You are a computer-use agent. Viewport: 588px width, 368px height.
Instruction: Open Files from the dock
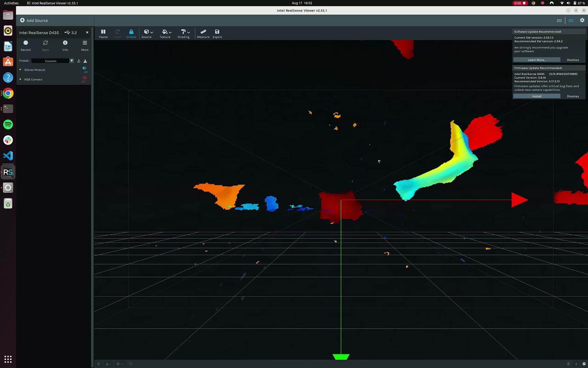[x=8, y=15]
